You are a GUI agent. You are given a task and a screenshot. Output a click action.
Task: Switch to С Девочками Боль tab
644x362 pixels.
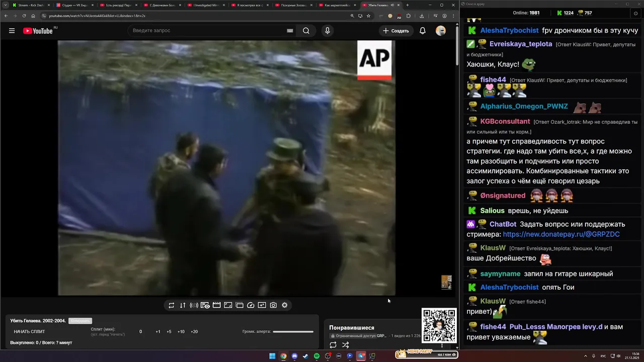point(162,5)
